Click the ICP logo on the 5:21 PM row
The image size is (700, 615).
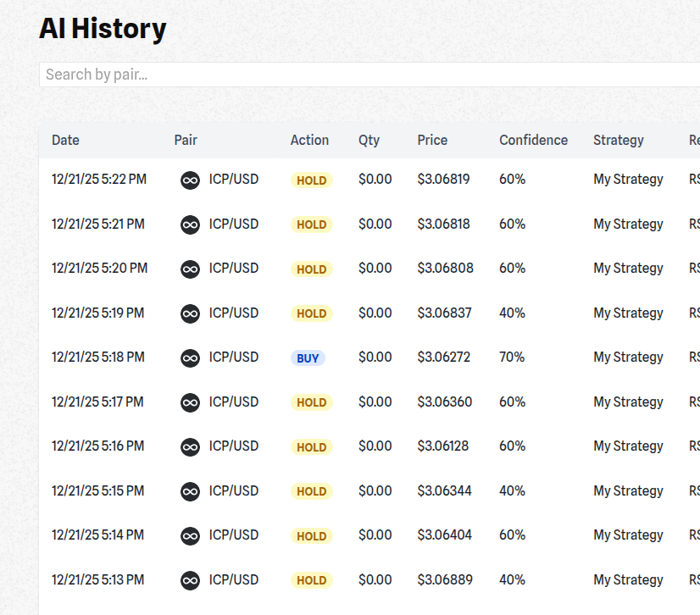190,224
